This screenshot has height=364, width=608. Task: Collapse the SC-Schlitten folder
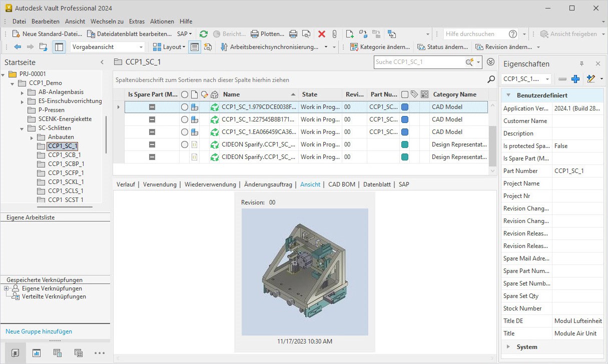tap(22, 128)
